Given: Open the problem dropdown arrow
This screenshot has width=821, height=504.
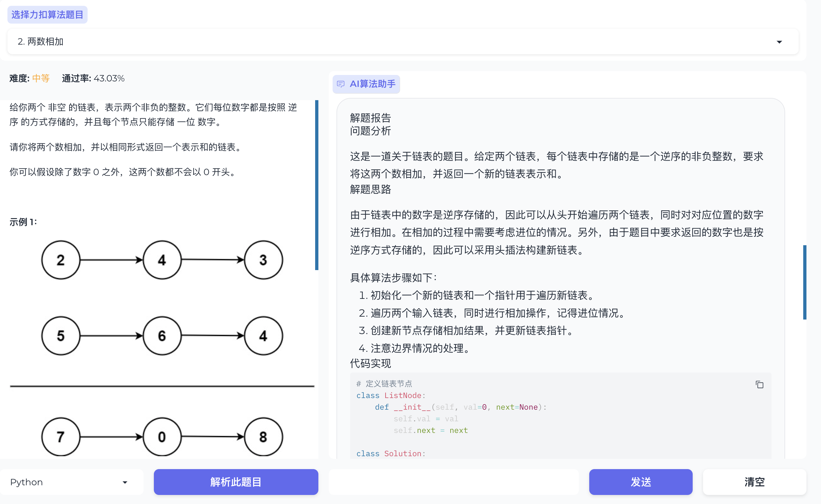Looking at the screenshot, I should tap(779, 42).
